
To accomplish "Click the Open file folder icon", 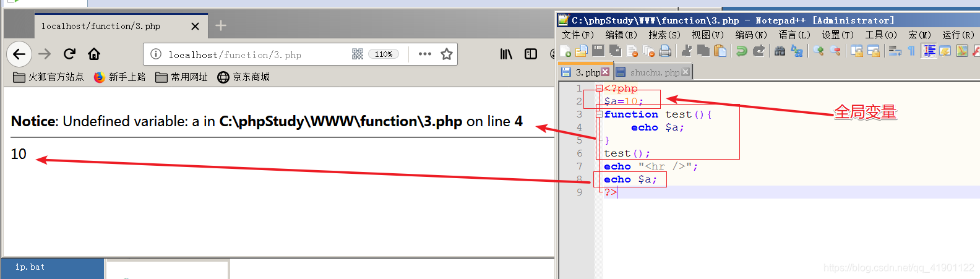I will tap(582, 51).
